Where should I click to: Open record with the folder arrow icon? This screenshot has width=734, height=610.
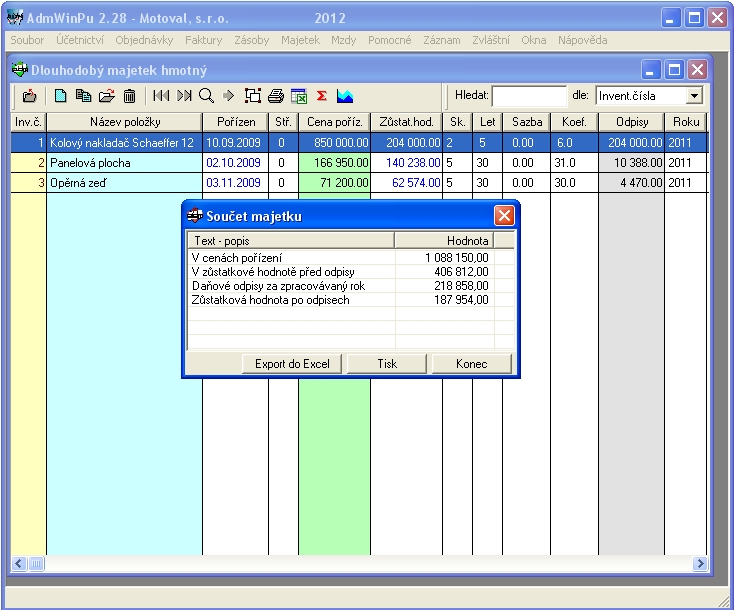pyautogui.click(x=107, y=96)
